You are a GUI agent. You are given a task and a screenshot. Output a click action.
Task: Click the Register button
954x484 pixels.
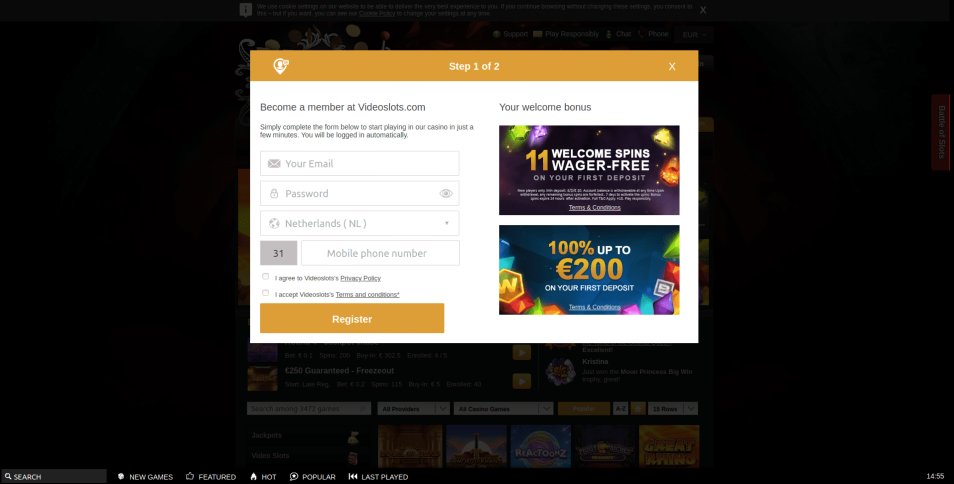point(352,319)
